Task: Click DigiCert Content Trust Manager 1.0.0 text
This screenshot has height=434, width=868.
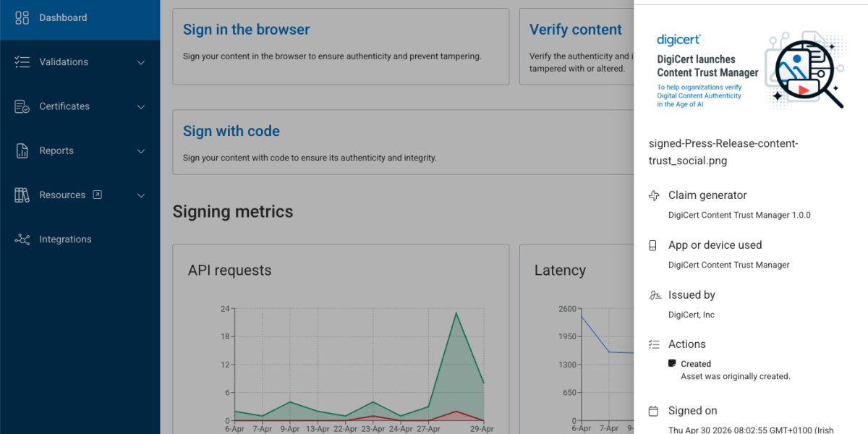Action: click(x=739, y=215)
